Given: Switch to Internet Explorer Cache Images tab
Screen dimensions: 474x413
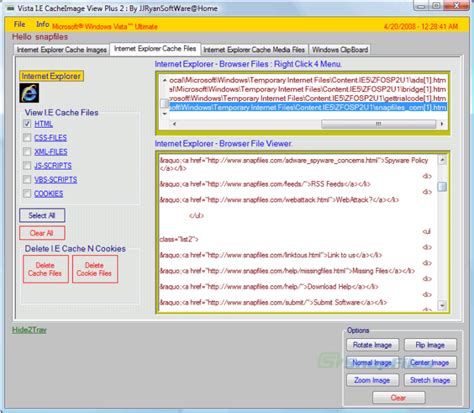Looking at the screenshot, I should [62, 50].
